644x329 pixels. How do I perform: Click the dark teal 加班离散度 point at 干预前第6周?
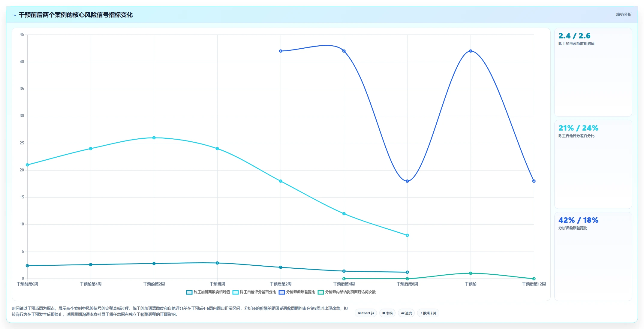[27, 266]
